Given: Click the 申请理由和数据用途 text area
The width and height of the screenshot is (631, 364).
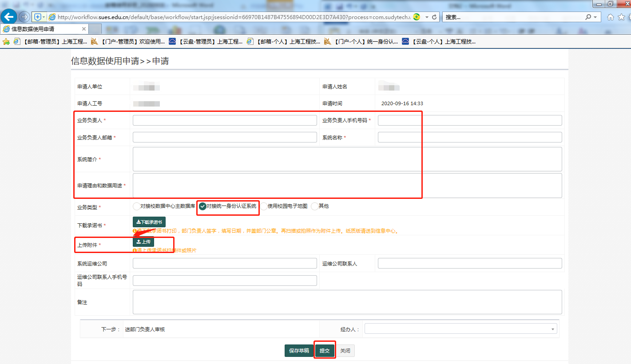Looking at the screenshot, I should point(347,185).
